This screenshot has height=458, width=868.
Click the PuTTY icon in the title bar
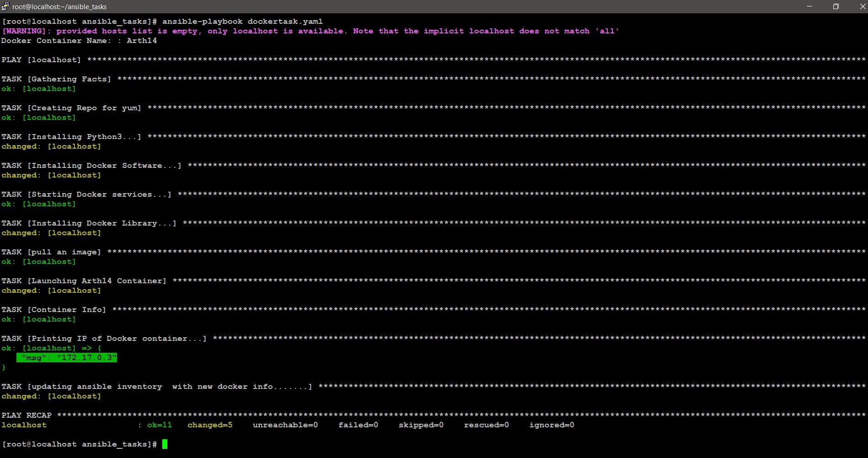[5, 6]
